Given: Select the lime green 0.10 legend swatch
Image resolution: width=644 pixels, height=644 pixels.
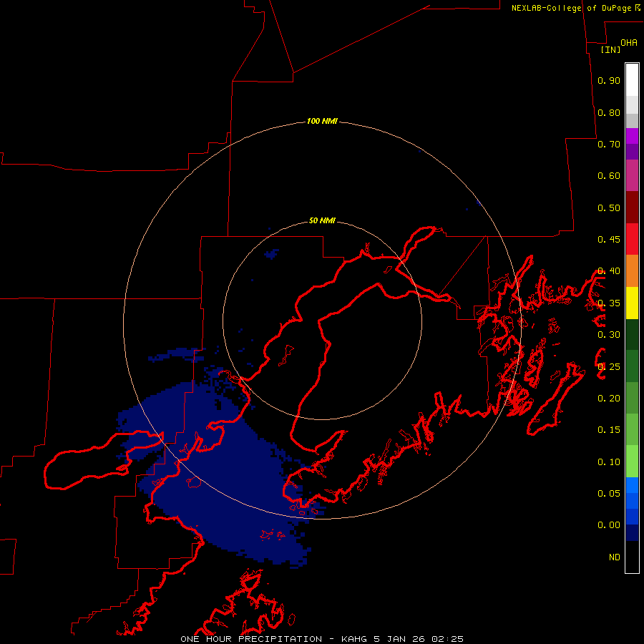Looking at the screenshot, I should tap(632, 462).
